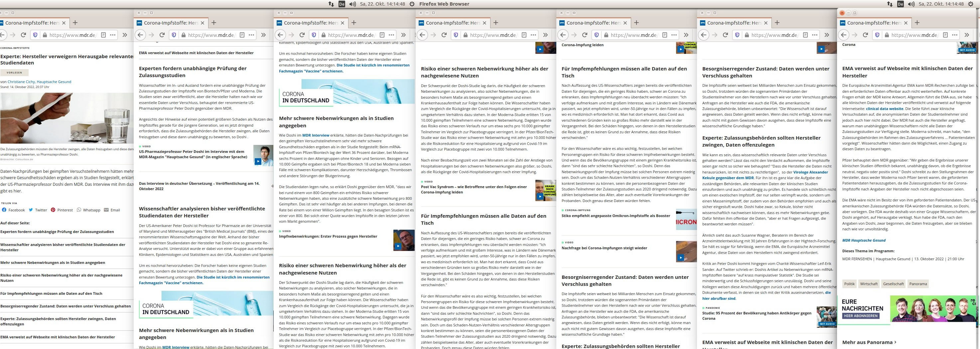Open the three-dots page actions in the third window
The width and height of the screenshot is (980, 349).
tap(391, 35)
